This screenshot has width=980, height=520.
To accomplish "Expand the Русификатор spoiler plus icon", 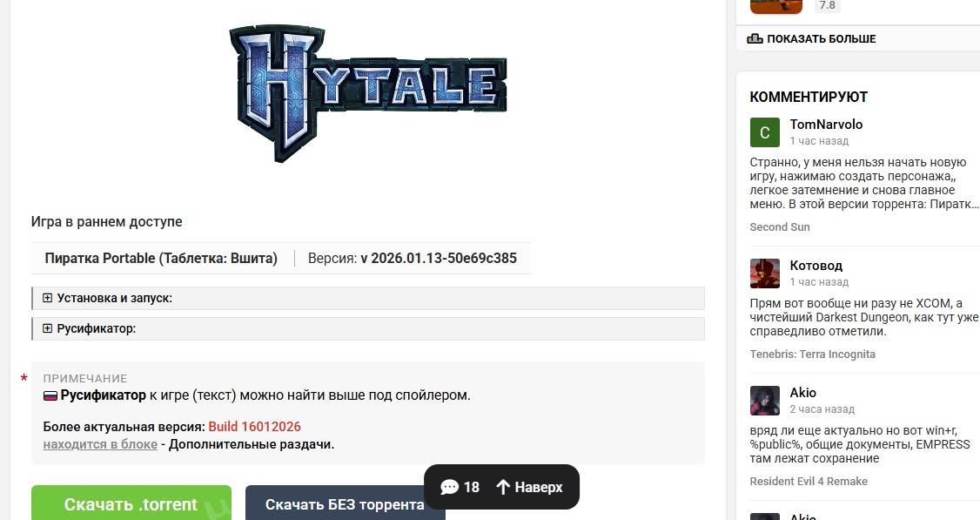I will [48, 328].
